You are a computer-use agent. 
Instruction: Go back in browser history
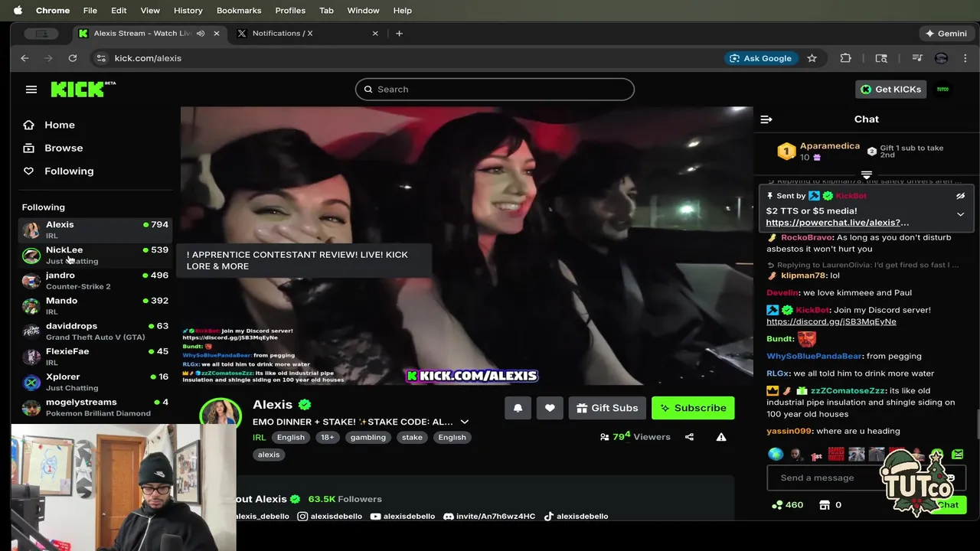[x=24, y=58]
